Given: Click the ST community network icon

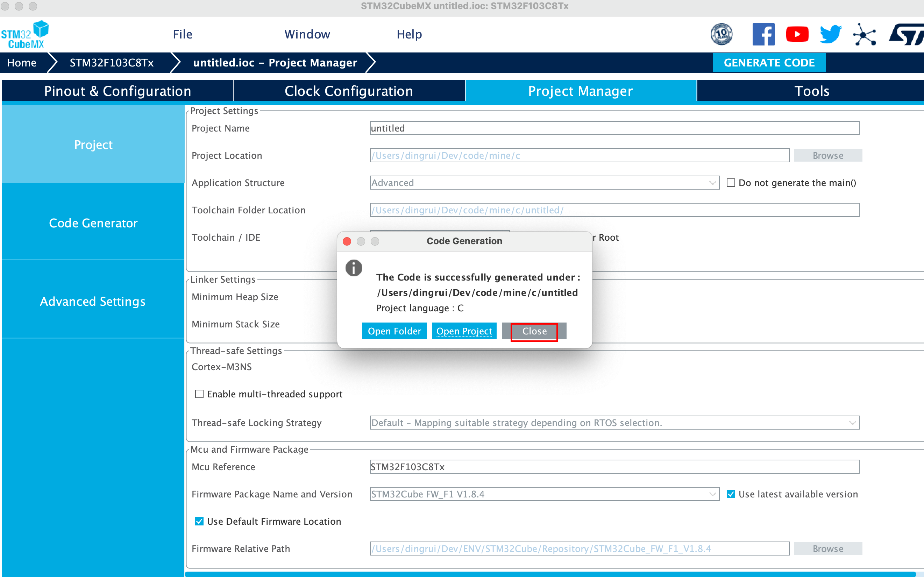Looking at the screenshot, I should [x=864, y=35].
